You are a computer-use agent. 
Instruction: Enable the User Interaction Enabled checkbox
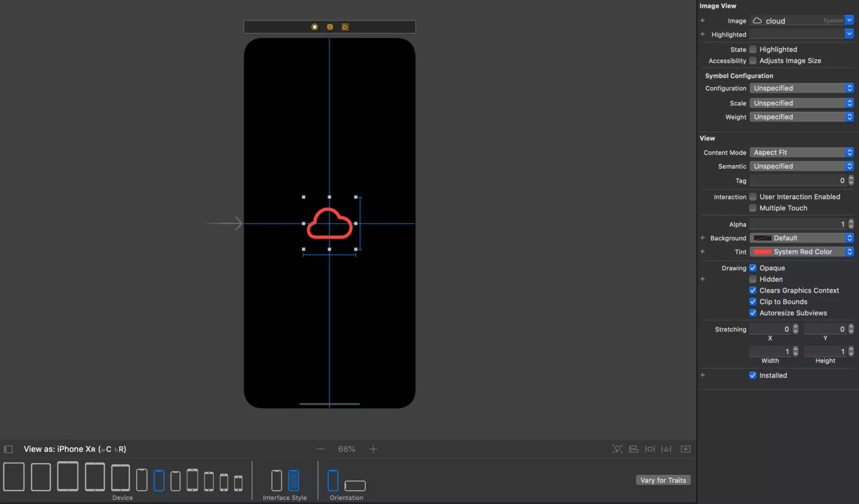point(753,197)
